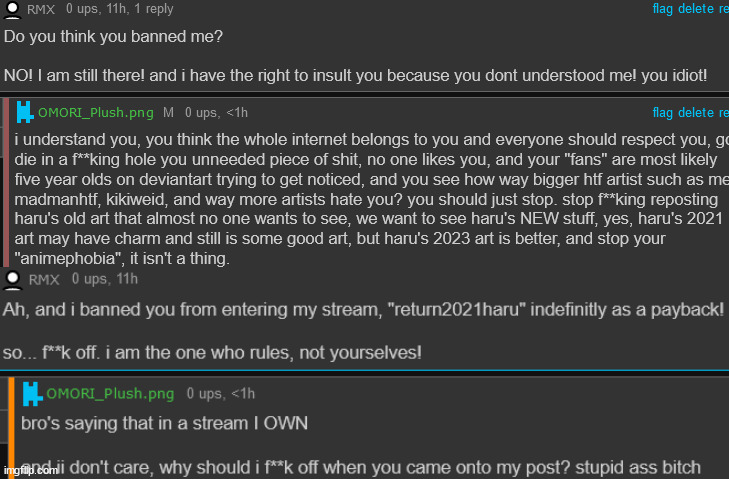Click OMORI_Plush.png avatar beside the M badge

pos(25,113)
